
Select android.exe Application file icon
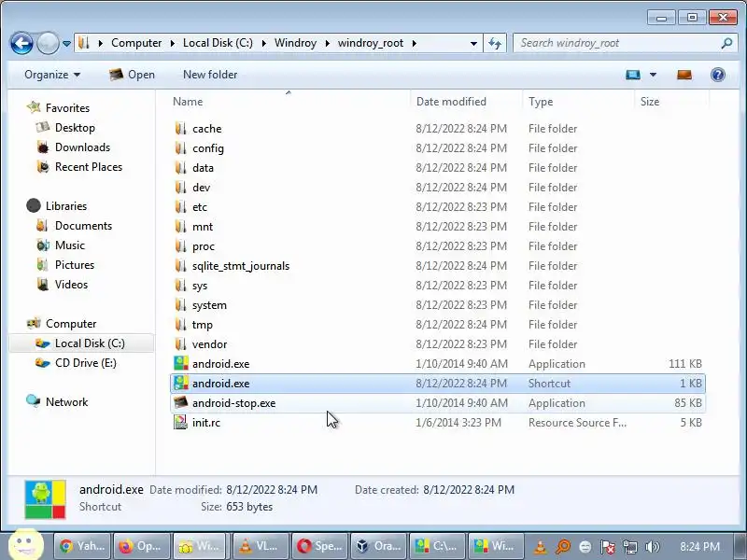(180, 363)
